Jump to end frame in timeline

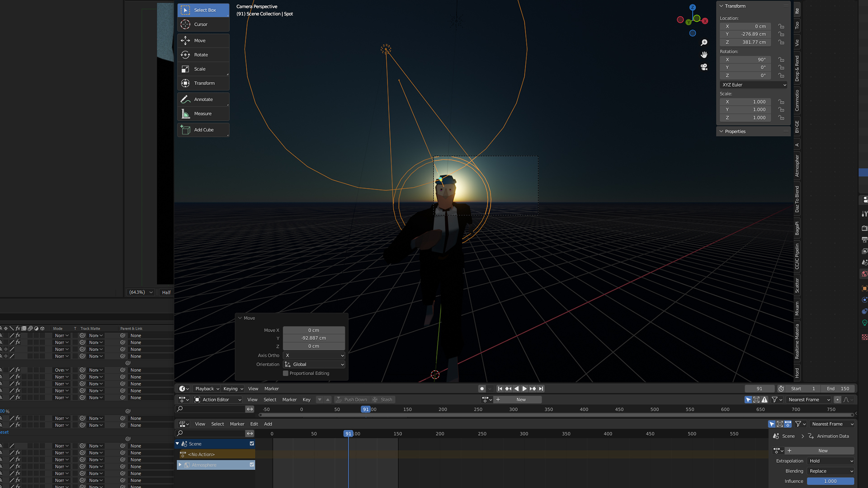541,389
